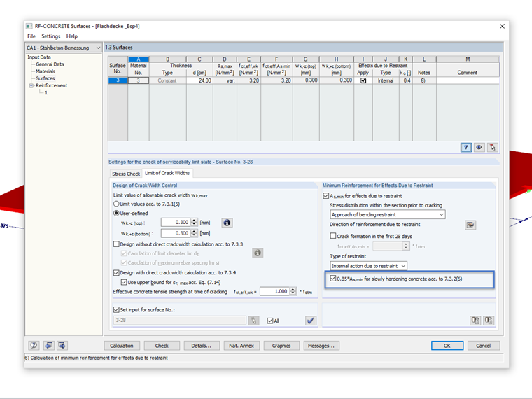
Task: Click the Graphics button
Action: tap(281, 346)
